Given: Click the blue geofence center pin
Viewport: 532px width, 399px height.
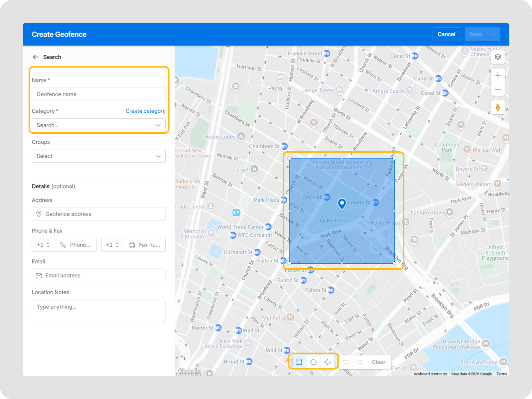Looking at the screenshot, I should (342, 203).
